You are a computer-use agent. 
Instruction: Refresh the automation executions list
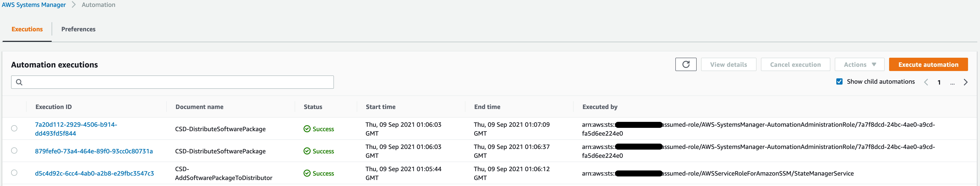coord(686,64)
